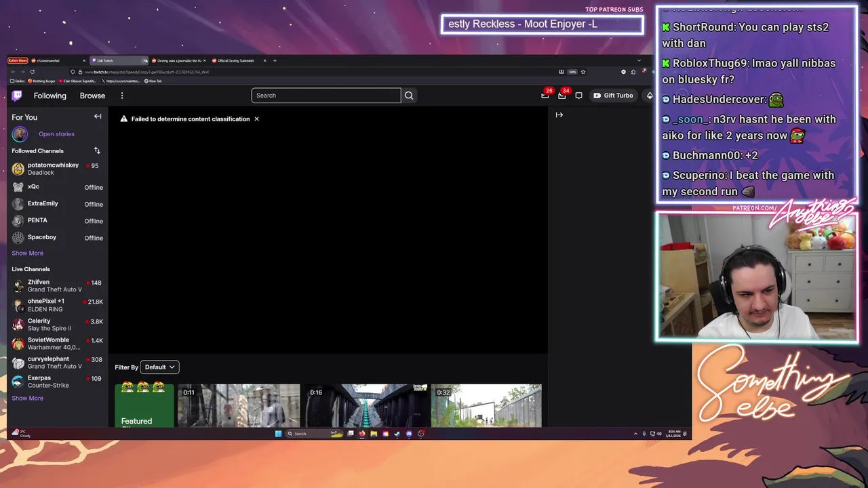Viewport: 868px width, 488px height.
Task: Open curvyelephant Grand Theft Auto V stream
Action: point(58,363)
